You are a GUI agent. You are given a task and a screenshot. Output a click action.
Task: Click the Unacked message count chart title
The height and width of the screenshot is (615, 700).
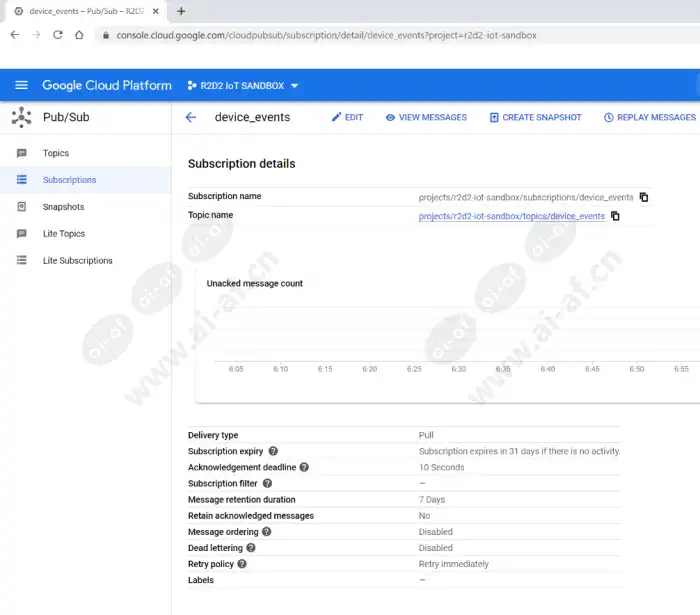[x=254, y=283]
